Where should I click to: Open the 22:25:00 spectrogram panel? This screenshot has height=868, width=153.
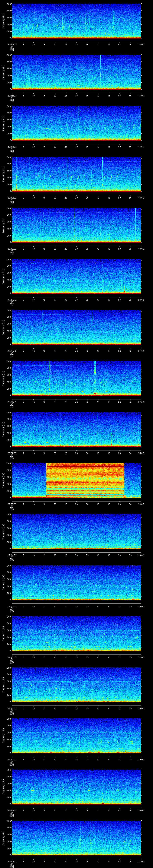point(76,582)
